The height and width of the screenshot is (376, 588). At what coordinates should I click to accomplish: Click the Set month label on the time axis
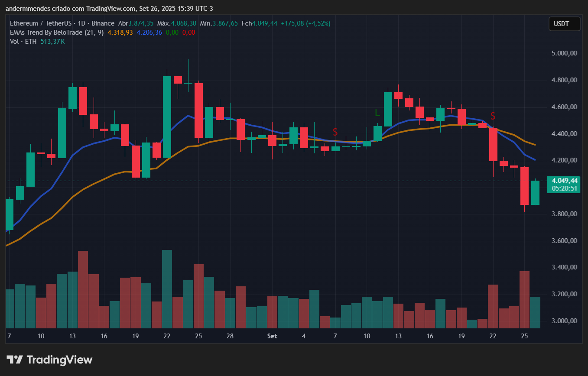click(x=272, y=336)
